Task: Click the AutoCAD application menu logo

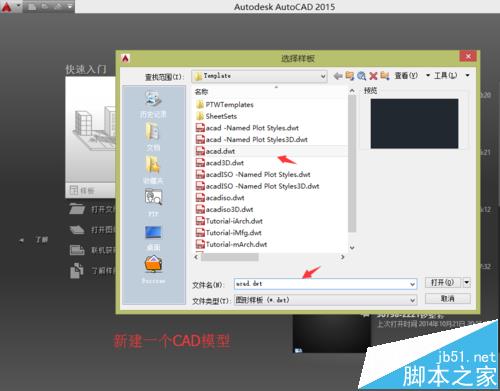Action: click(x=6, y=6)
